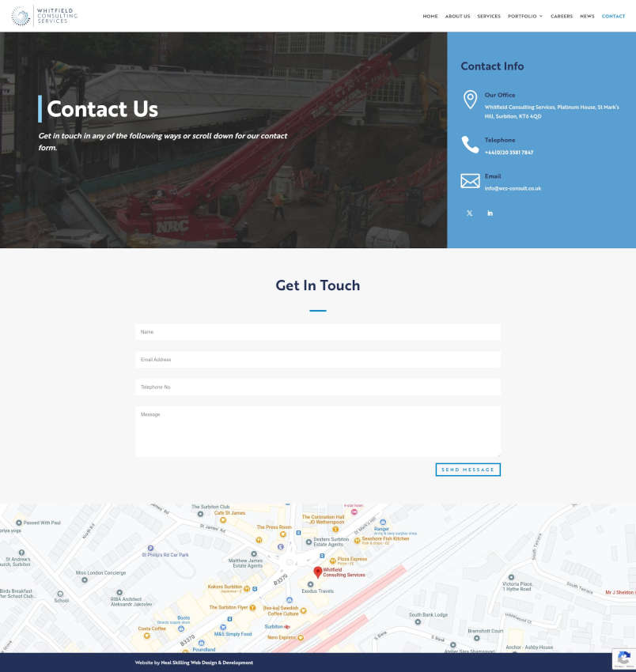Screen dimensions: 636x672
Task: Click the Kokoro Surbiton map marker
Action: tap(247, 589)
